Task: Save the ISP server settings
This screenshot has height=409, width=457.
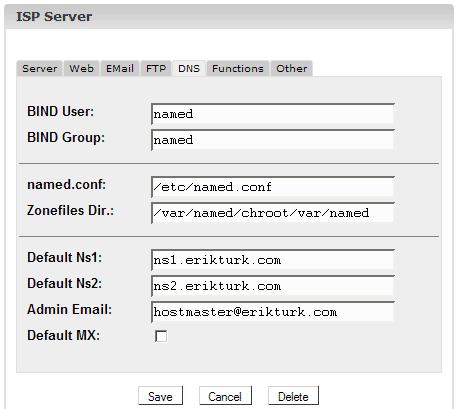Action: 160,396
